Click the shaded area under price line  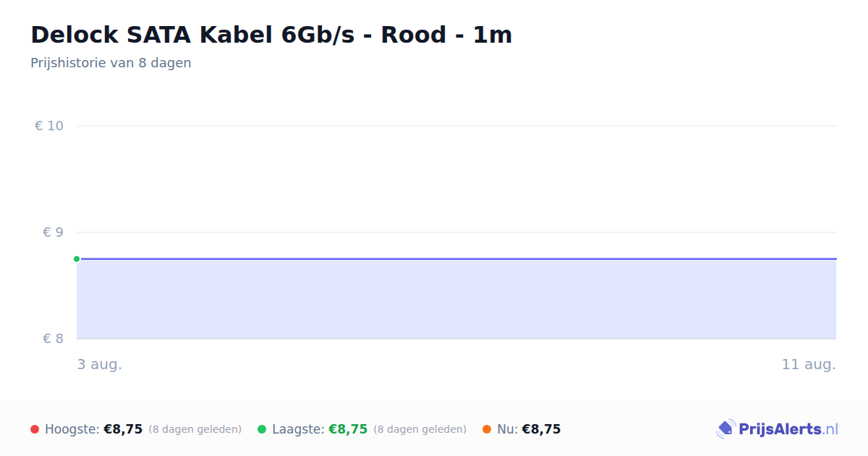click(x=456, y=299)
